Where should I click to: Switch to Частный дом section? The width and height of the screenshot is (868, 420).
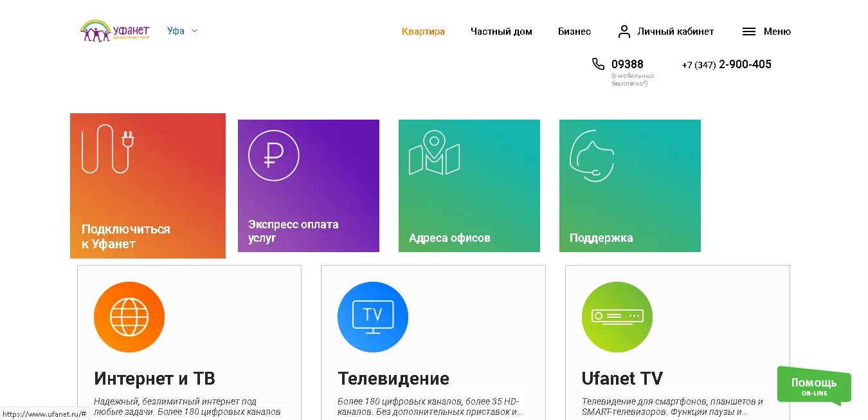[502, 32]
